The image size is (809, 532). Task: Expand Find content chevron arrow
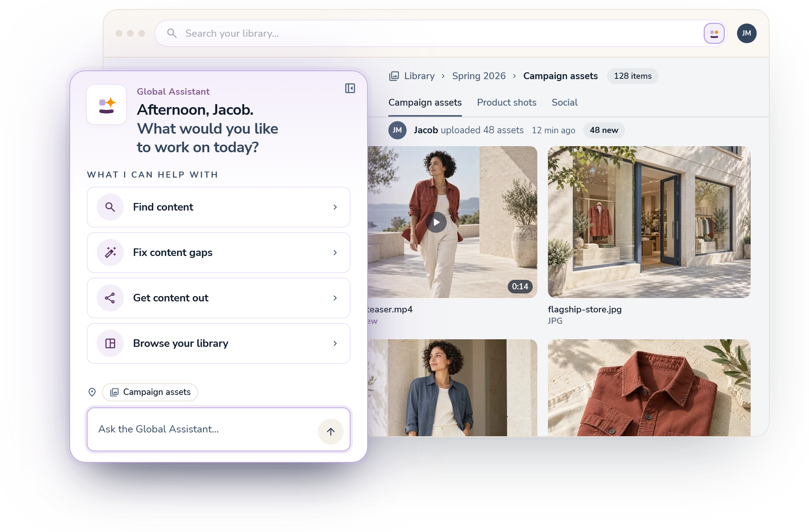pyautogui.click(x=335, y=207)
